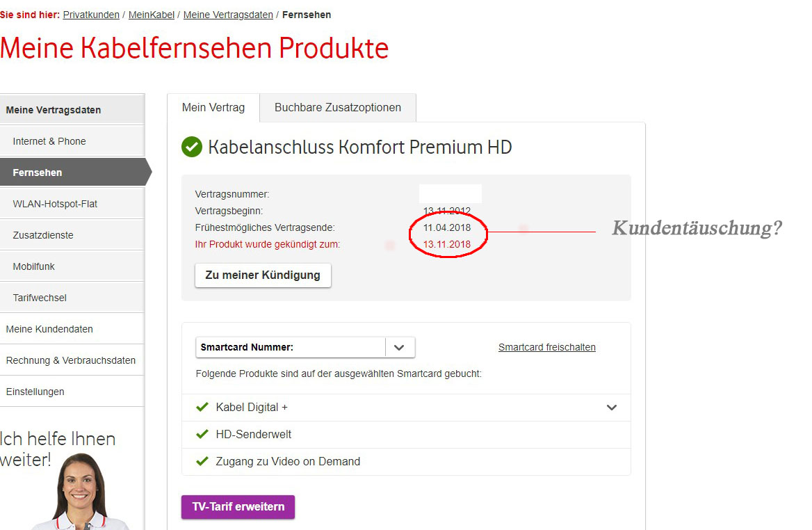Click the green check icon next to HD-Senderwelt
Viewport: 812px width, 530px height.
coord(202,434)
